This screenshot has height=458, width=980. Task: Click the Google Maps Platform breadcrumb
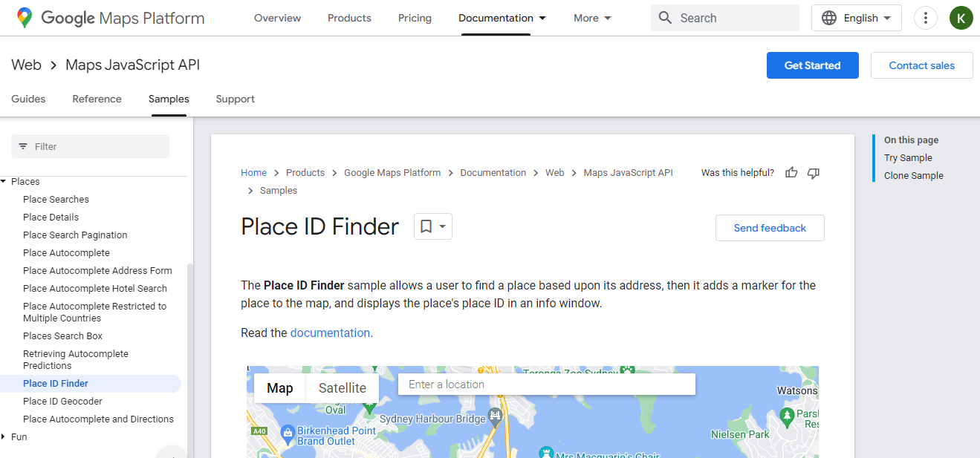(392, 172)
